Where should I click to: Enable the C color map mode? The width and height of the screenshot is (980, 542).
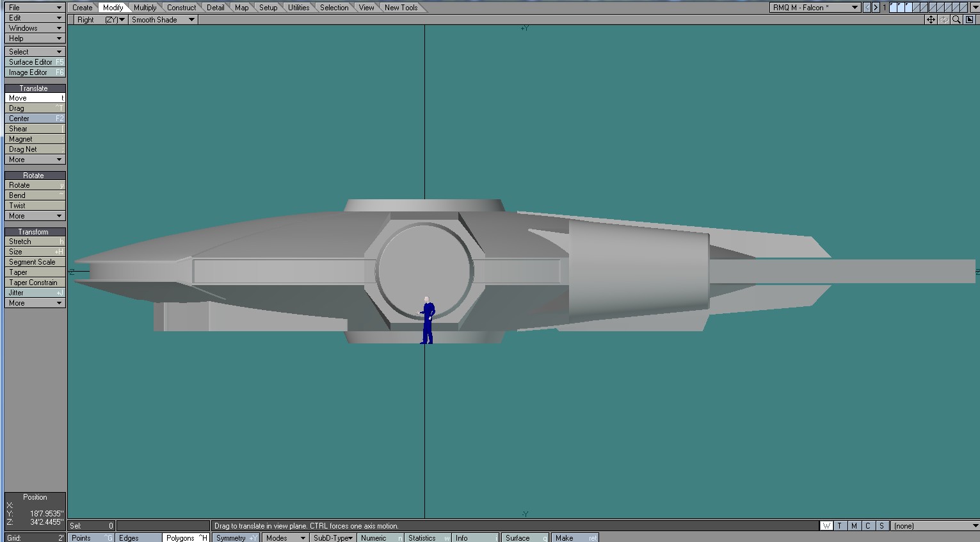[x=868, y=526]
